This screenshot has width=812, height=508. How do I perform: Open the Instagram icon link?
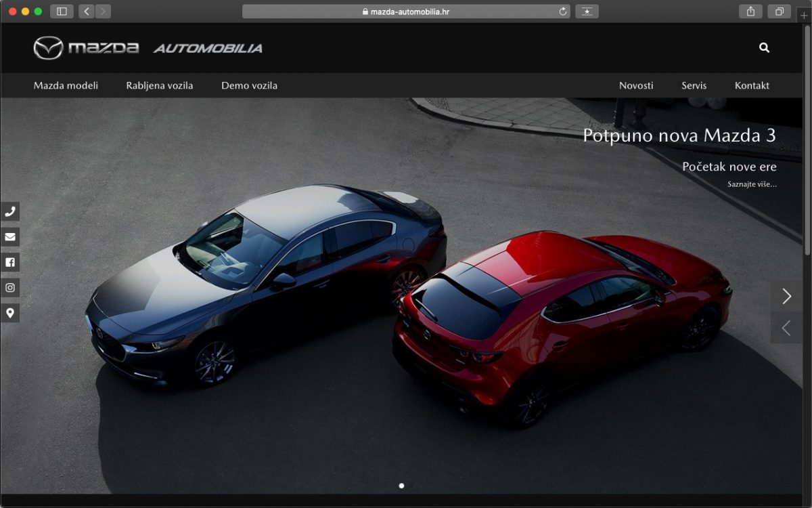pos(10,288)
